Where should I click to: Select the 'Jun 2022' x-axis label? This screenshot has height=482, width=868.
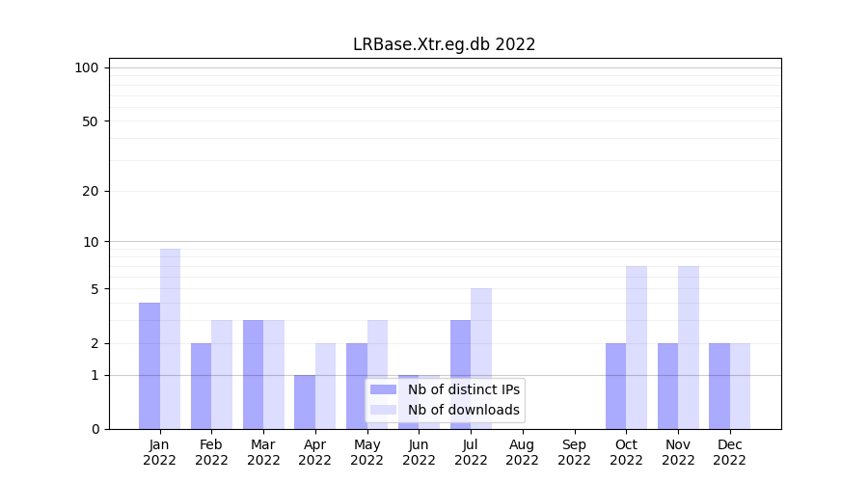[419, 452]
